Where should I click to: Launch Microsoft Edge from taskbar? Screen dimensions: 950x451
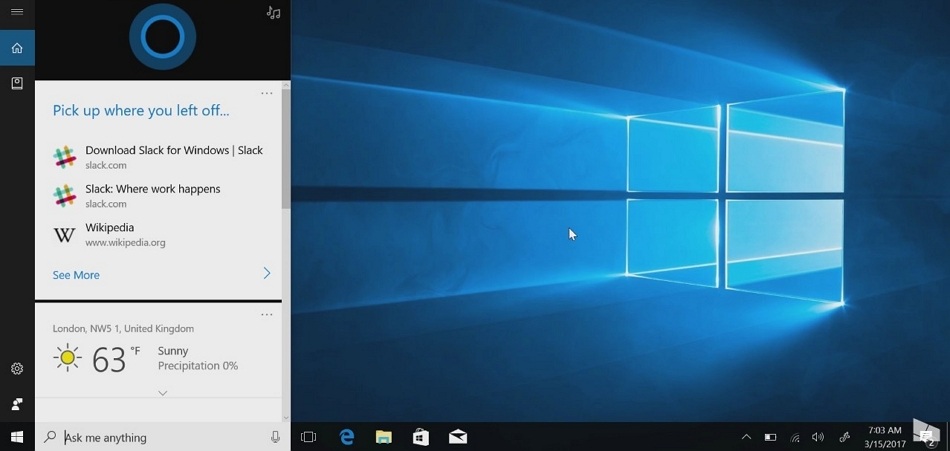[x=347, y=437]
